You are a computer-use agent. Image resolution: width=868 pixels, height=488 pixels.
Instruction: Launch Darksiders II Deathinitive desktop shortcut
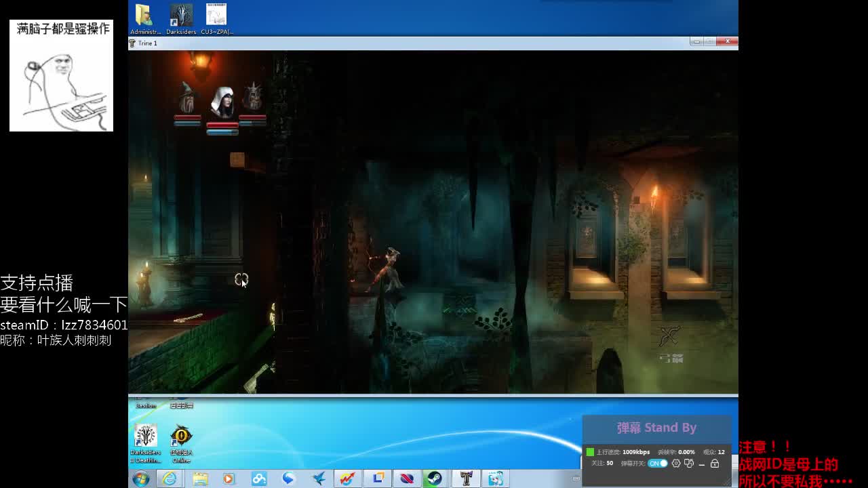(x=145, y=443)
